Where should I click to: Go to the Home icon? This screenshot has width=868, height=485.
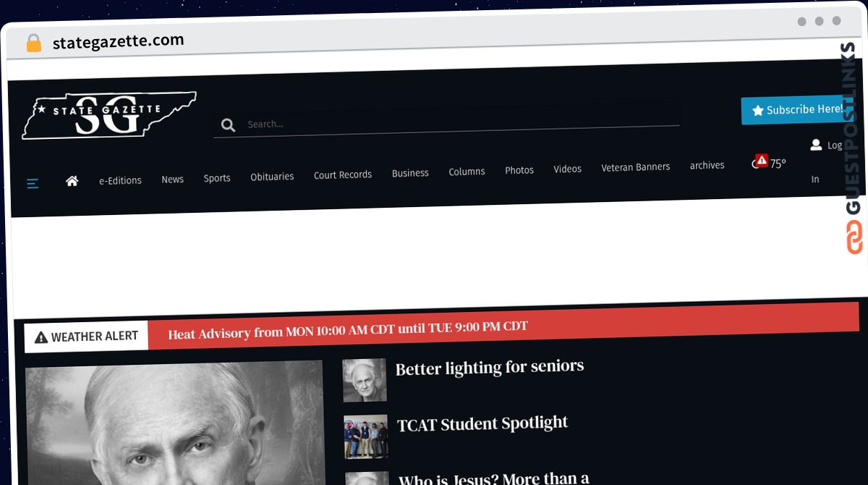72,181
